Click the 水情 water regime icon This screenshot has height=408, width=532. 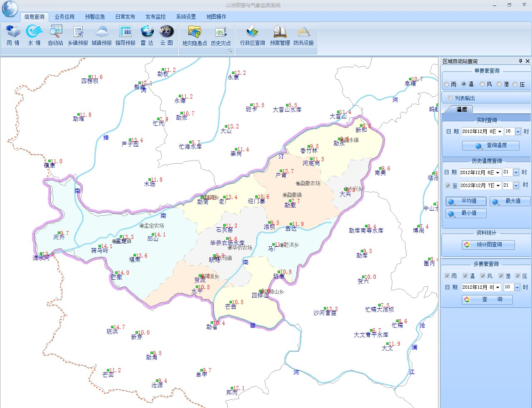point(34,35)
